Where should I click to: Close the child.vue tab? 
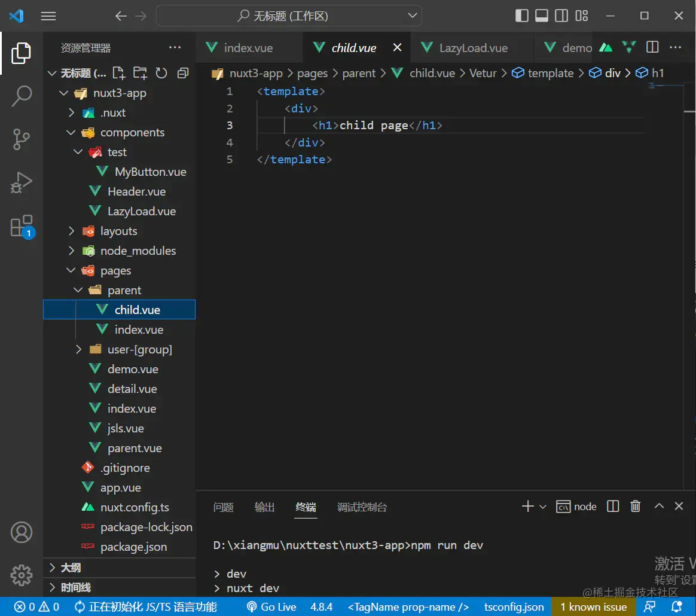pos(397,47)
